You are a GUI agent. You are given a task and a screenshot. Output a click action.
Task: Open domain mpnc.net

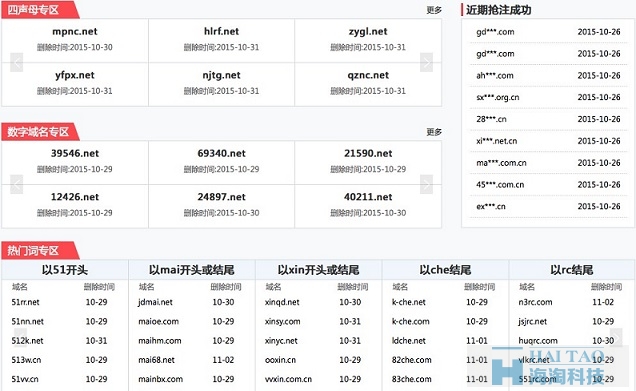pos(75,31)
